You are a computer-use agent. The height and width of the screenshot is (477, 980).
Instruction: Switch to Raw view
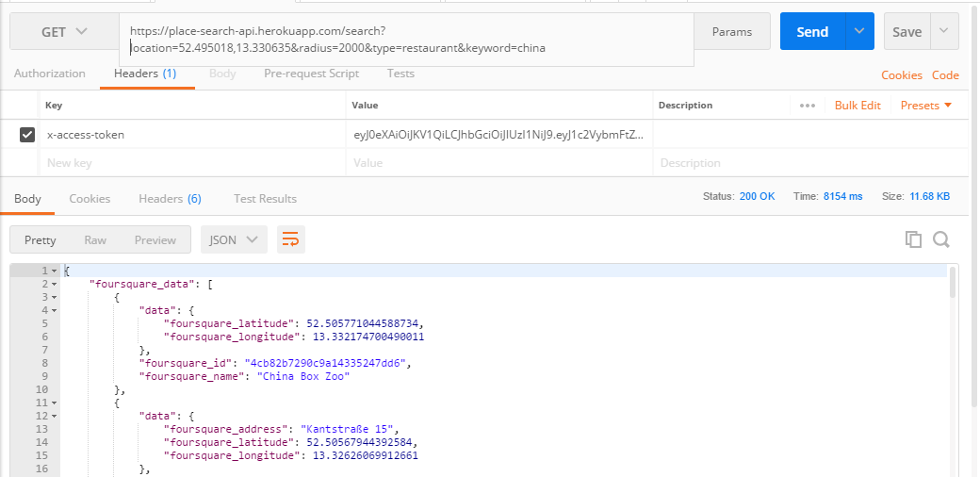(x=95, y=239)
